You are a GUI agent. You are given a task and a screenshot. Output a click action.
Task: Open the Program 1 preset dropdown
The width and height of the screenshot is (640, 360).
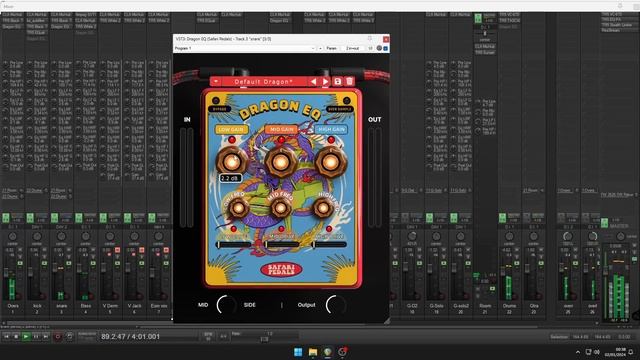245,48
